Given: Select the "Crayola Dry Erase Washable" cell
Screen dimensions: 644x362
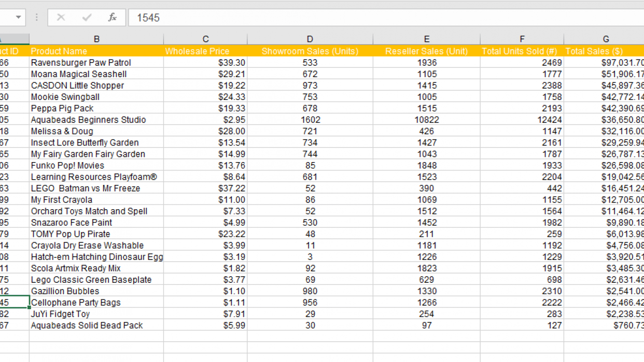Looking at the screenshot, I should 96,245.
